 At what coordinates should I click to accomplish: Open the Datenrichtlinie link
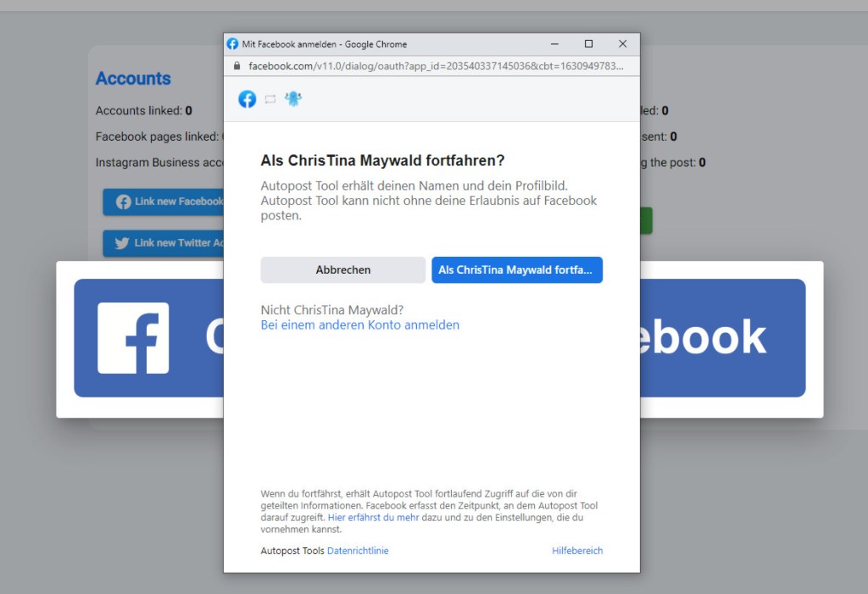point(358,551)
